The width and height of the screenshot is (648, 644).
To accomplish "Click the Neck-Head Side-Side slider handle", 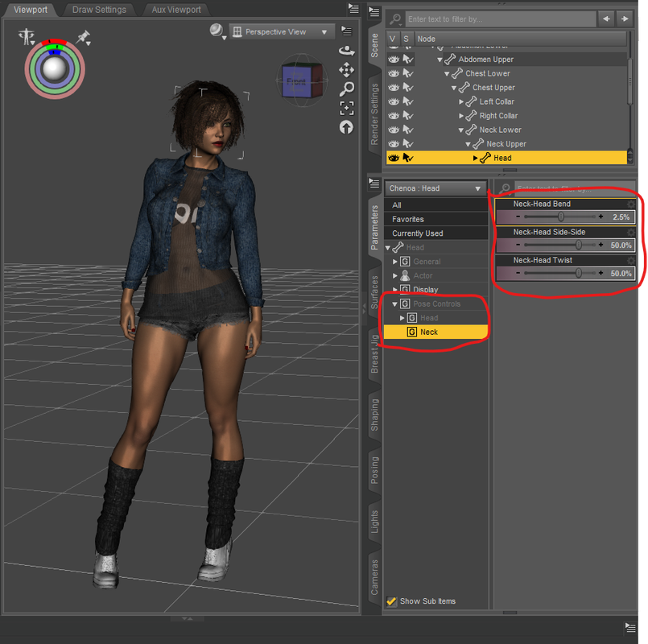I will coord(579,245).
